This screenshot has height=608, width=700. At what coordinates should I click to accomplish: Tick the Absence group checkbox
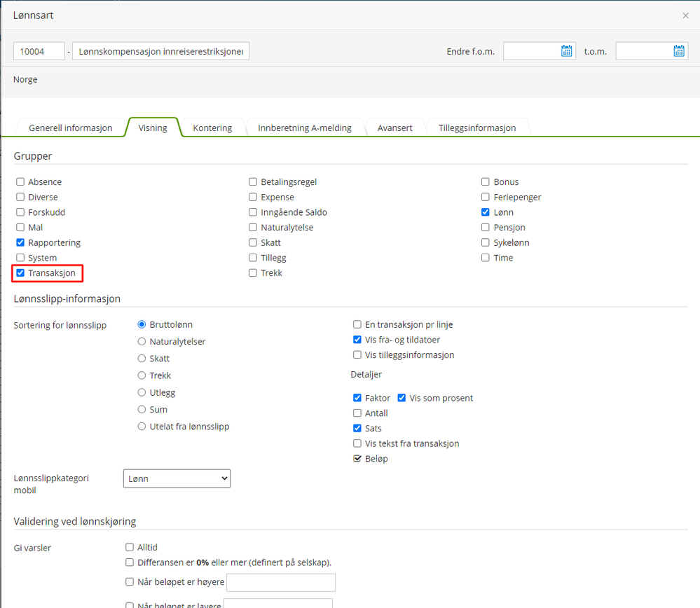click(x=20, y=181)
